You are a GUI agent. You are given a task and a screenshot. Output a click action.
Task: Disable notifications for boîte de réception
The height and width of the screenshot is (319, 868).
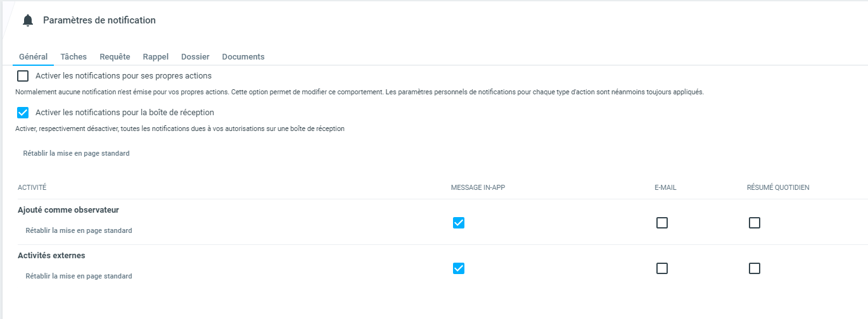23,113
